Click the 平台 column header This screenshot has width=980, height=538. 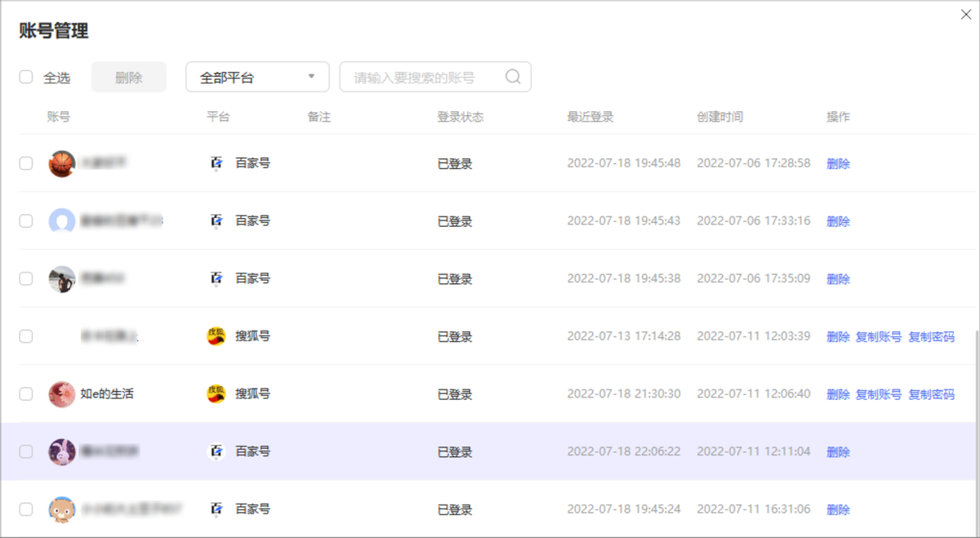pos(218,117)
